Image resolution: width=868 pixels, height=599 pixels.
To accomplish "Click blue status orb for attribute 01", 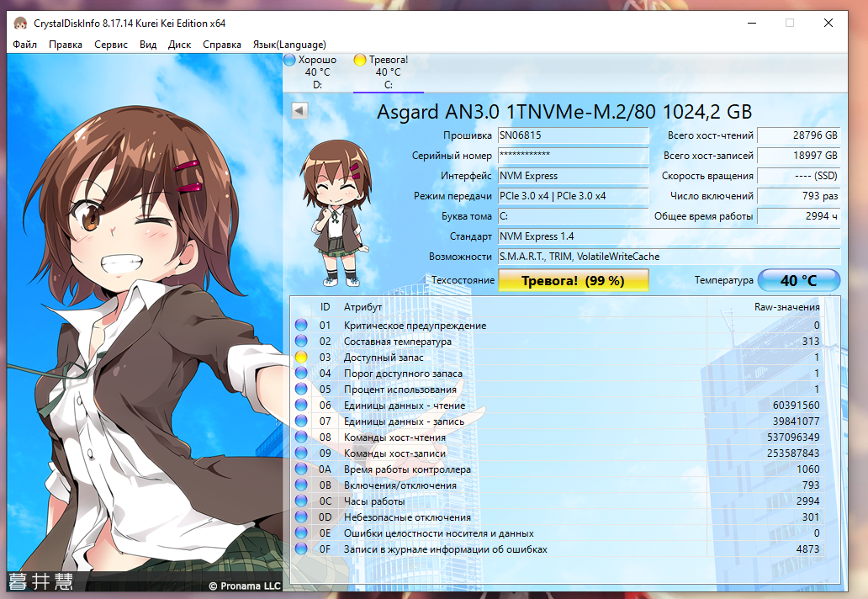I will (301, 325).
